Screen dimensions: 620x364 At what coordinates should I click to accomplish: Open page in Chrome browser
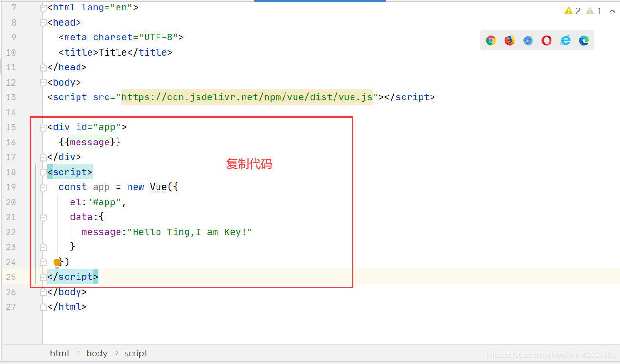tap(491, 41)
